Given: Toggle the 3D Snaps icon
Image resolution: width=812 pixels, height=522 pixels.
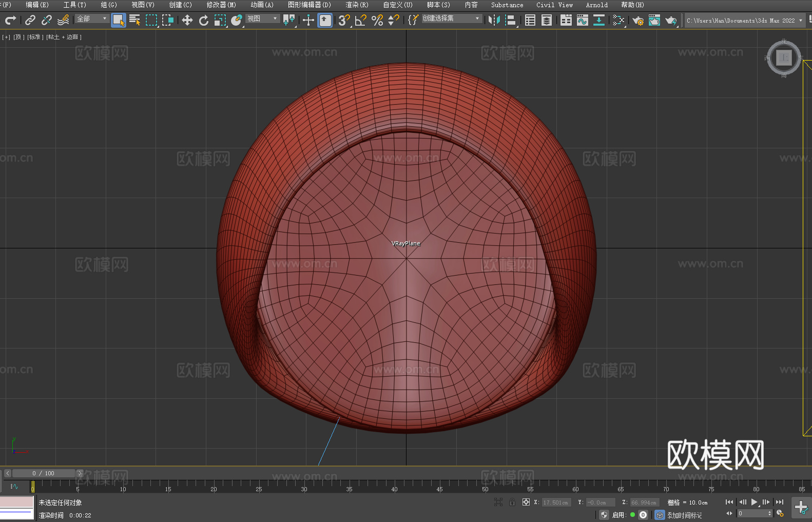Looking at the screenshot, I should [344, 20].
